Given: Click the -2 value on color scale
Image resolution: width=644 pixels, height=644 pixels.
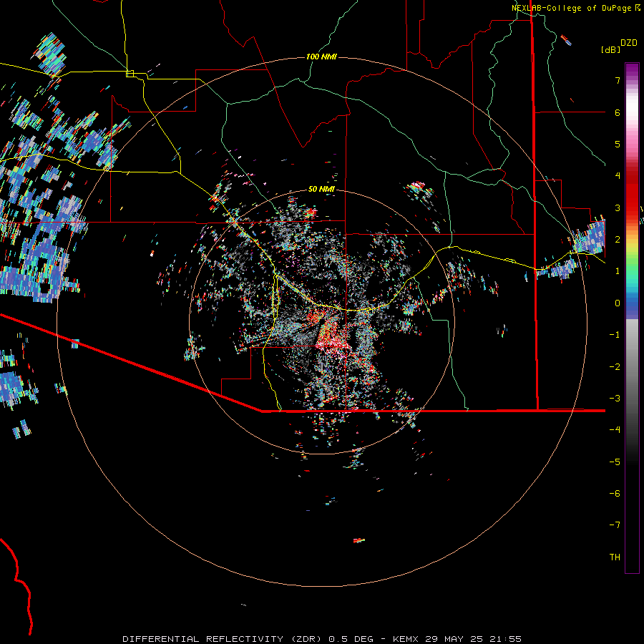Looking at the screenshot, I should point(615,367).
